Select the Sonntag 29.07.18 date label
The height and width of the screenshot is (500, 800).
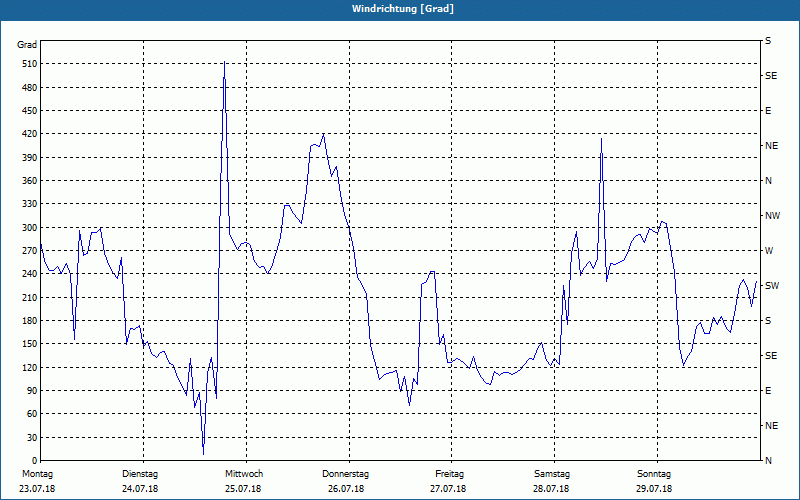click(654, 481)
